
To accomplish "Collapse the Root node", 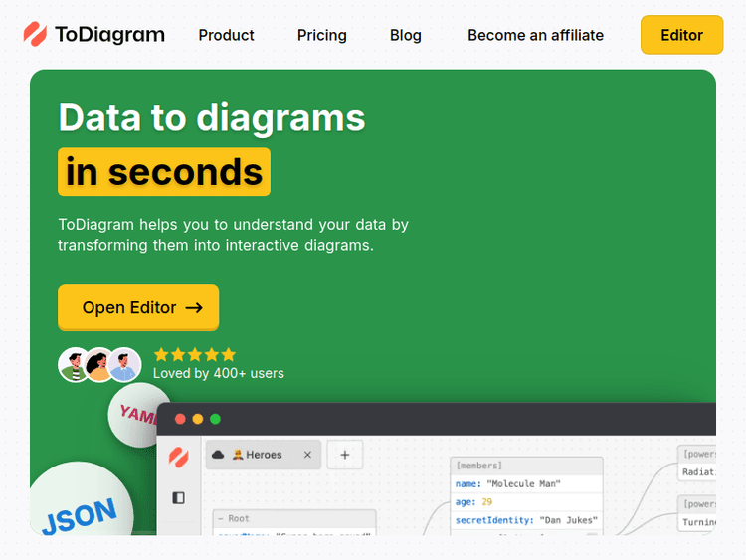I will click(x=221, y=518).
